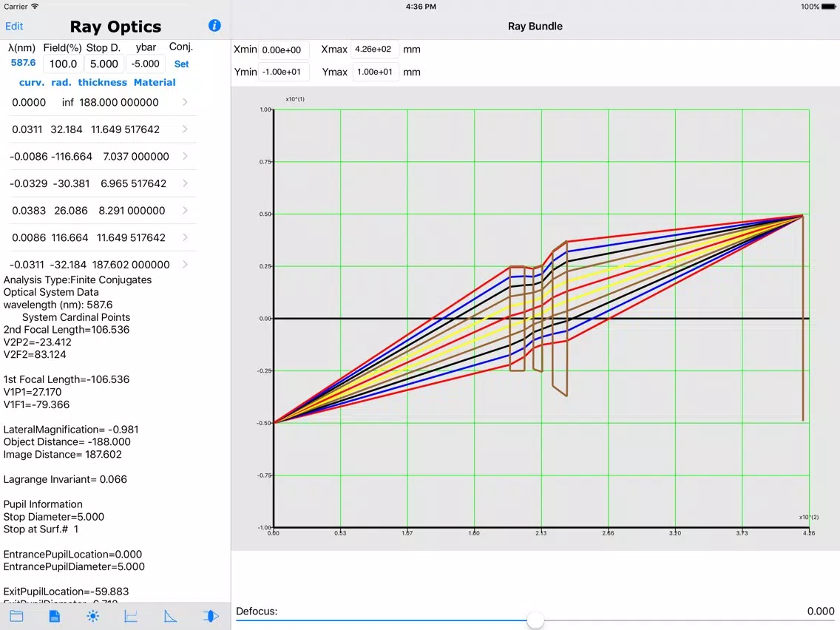
Task: Select the 587.6 wavelength value
Action: pyautogui.click(x=23, y=63)
